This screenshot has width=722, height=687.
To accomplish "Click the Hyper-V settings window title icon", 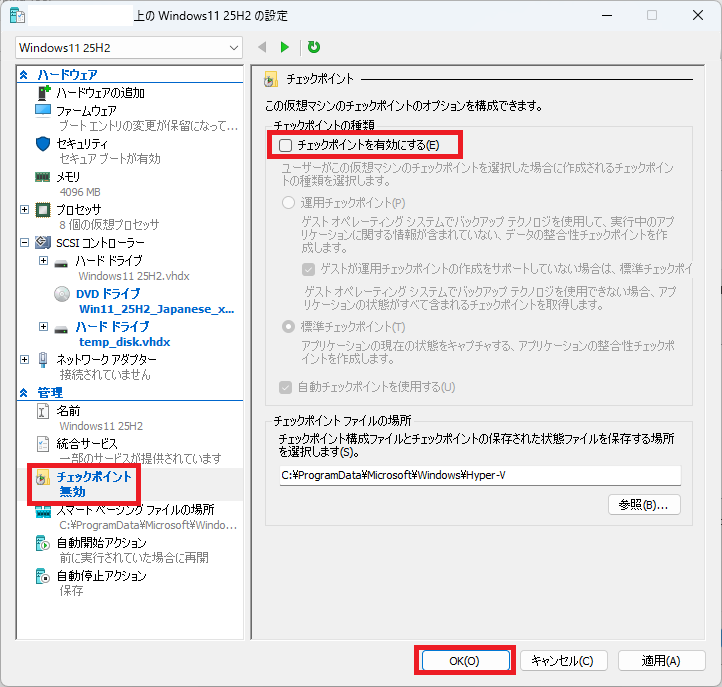I will point(17,15).
